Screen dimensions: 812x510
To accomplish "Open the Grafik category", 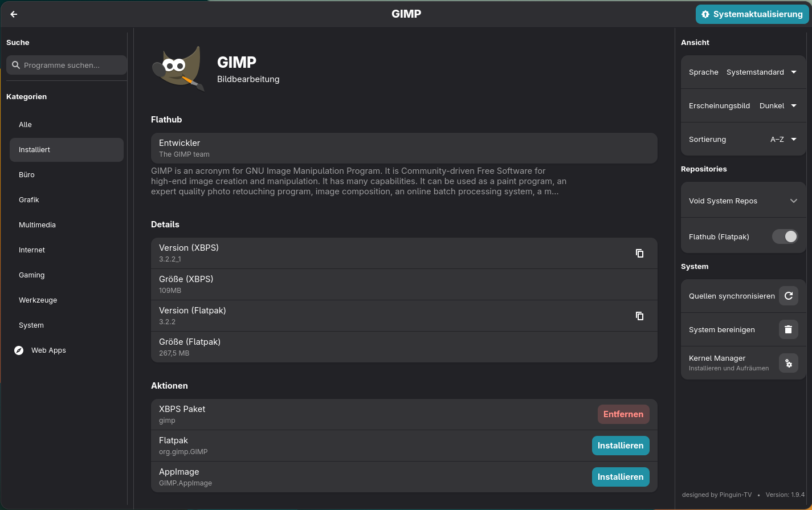I will [67, 200].
